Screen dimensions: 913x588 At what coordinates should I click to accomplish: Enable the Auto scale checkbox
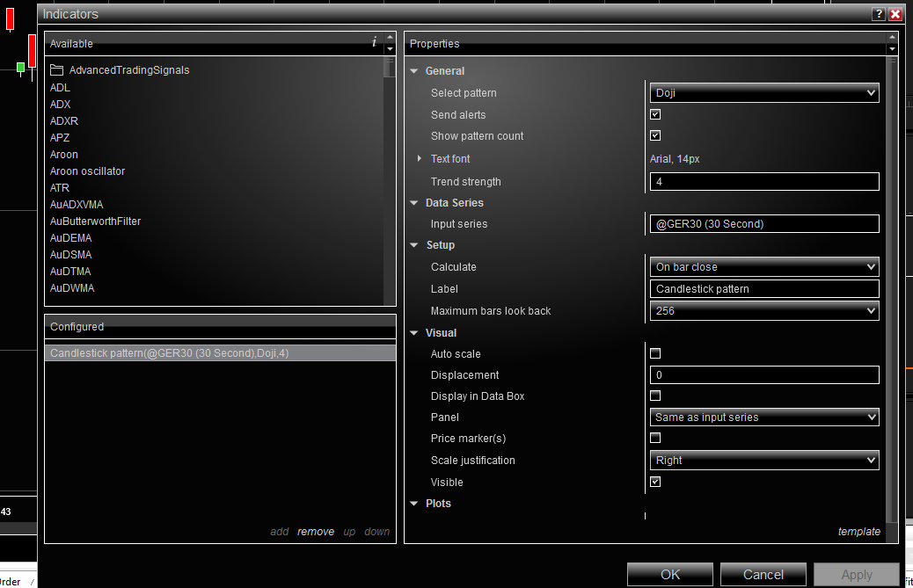tap(655, 353)
